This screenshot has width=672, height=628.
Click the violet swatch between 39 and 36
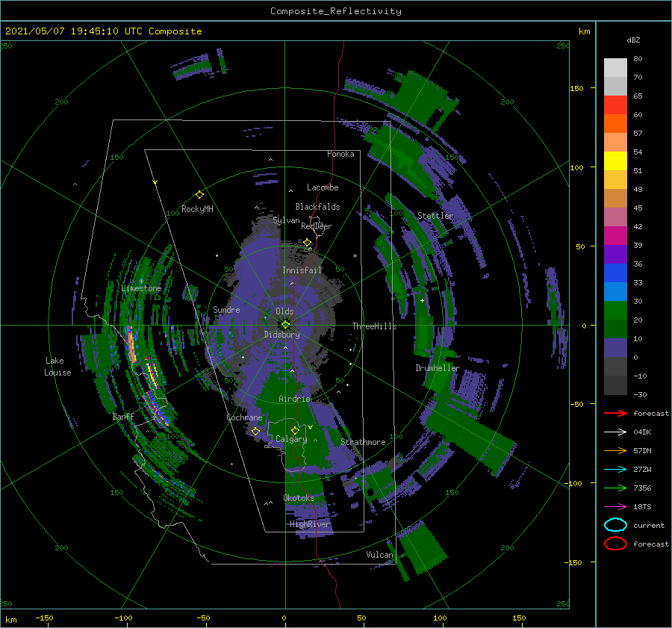click(615, 254)
